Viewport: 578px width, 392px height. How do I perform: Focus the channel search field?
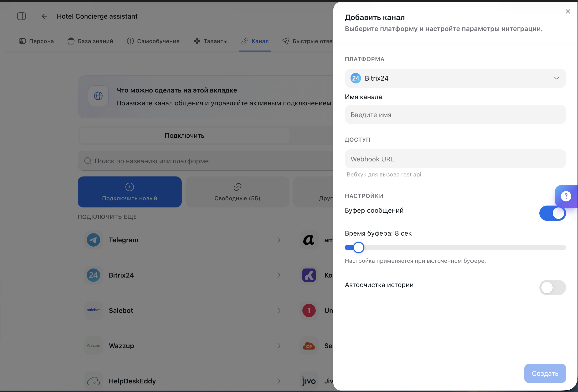click(x=206, y=161)
